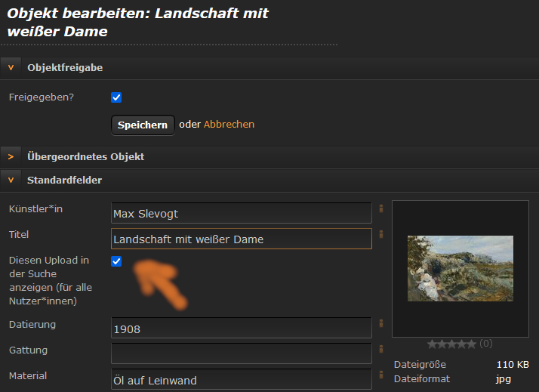Collapse the Standardfelder section arrow

pos(11,181)
